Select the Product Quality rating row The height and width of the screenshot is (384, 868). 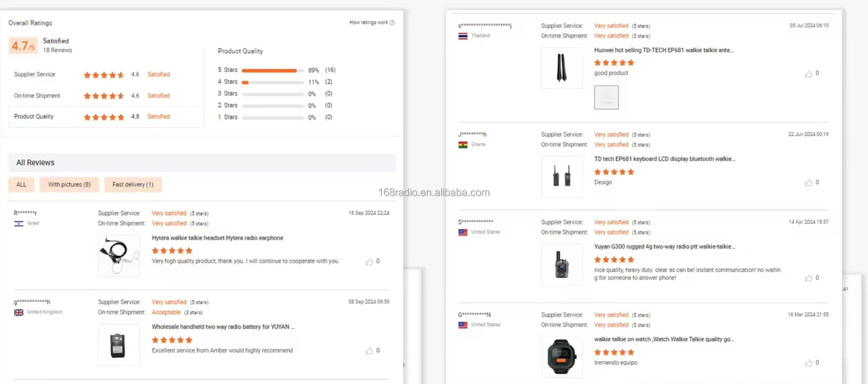click(x=33, y=116)
